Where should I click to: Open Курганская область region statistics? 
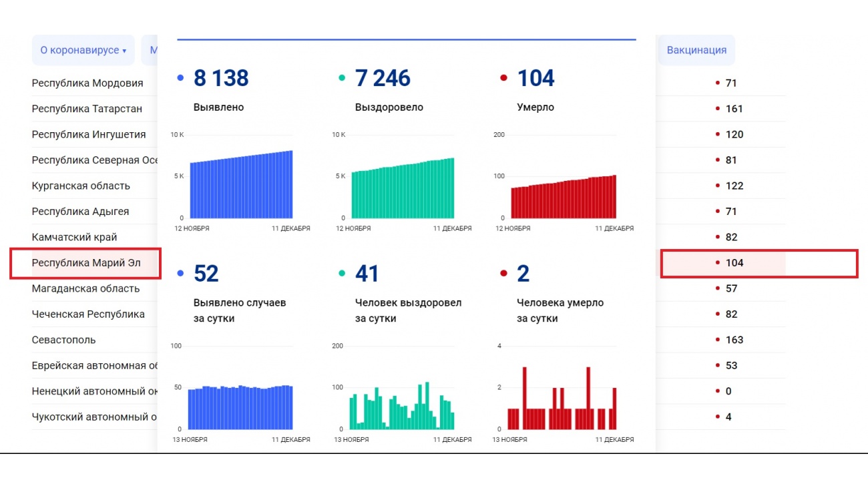click(81, 186)
